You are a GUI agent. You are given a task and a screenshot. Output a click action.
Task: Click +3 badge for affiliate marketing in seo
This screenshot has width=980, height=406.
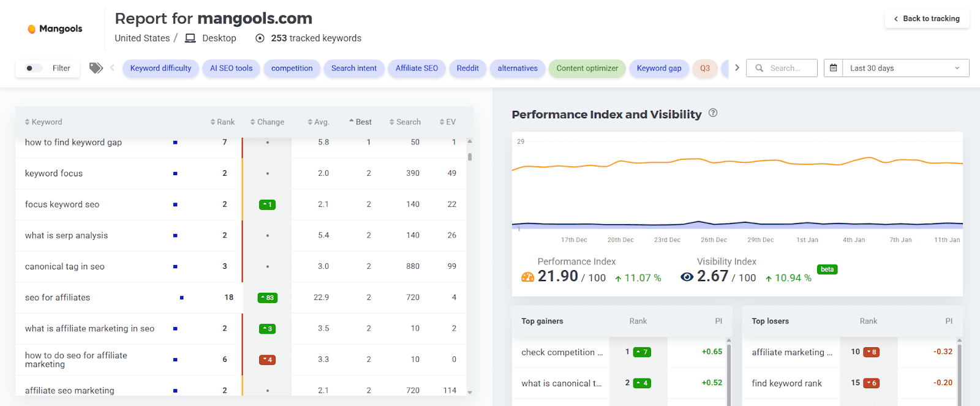click(268, 329)
